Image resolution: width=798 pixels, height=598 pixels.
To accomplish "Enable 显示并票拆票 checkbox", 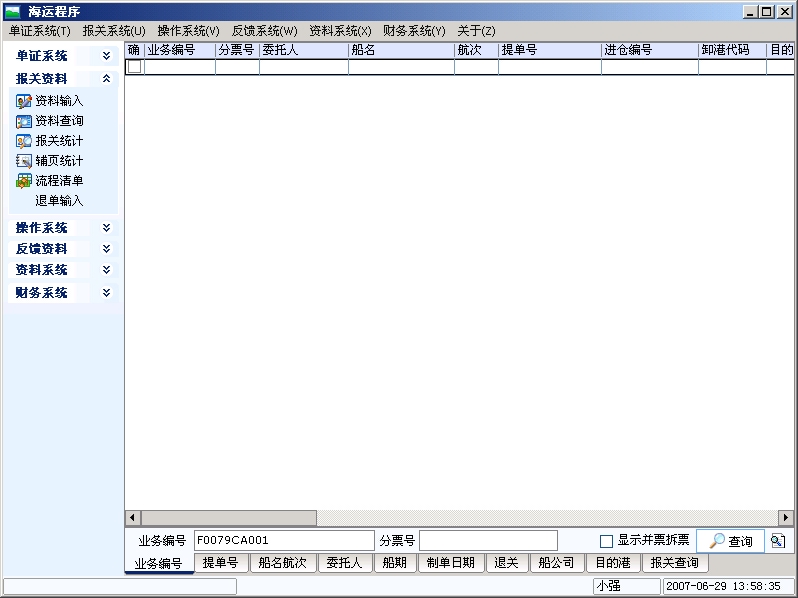I will coord(606,541).
